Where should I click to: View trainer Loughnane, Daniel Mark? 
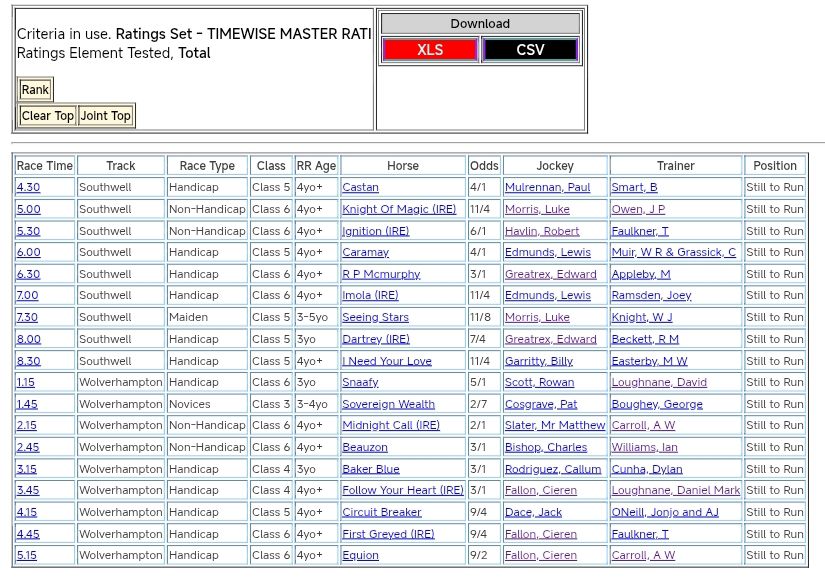(675, 490)
